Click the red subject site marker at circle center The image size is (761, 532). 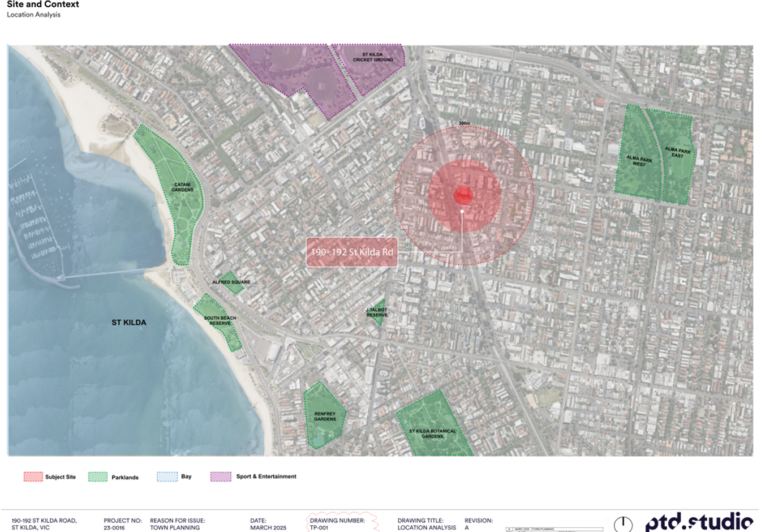pos(463,195)
